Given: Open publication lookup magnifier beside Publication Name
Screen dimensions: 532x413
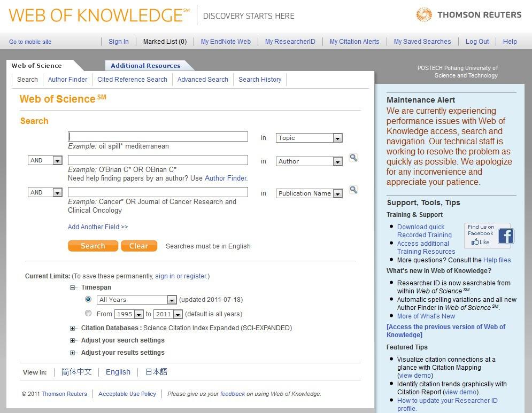Looking at the screenshot, I should [353, 190].
